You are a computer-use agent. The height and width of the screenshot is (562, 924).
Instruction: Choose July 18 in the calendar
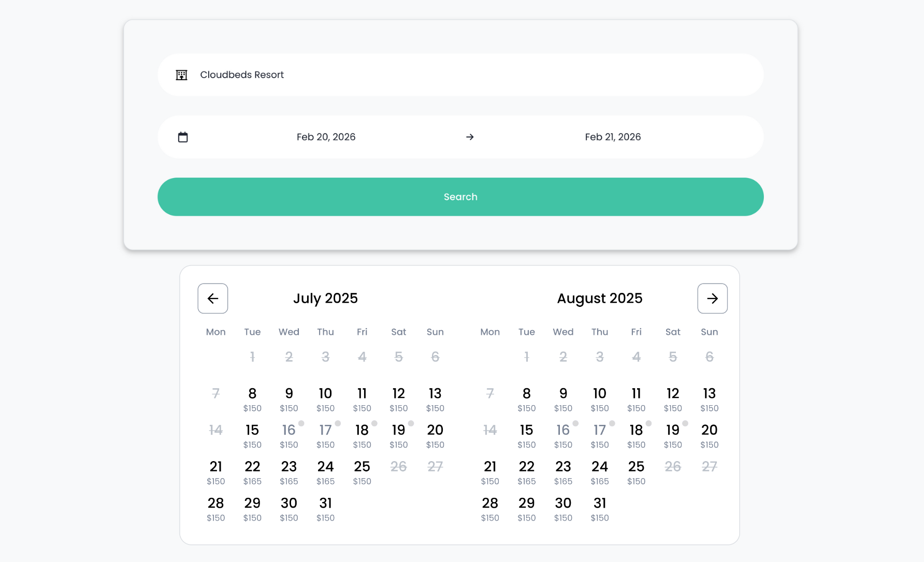coord(362,435)
